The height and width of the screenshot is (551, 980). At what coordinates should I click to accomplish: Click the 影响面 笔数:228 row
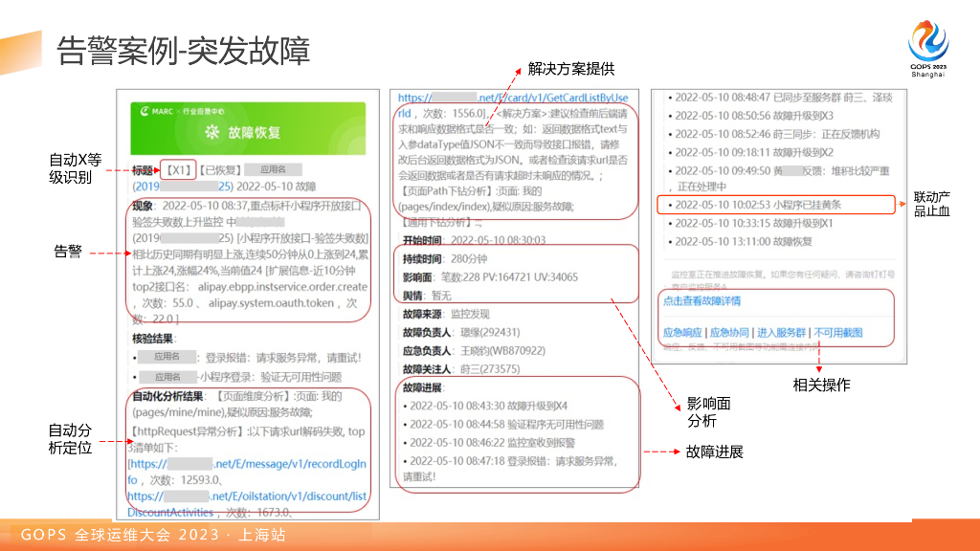pyautogui.click(x=490, y=276)
